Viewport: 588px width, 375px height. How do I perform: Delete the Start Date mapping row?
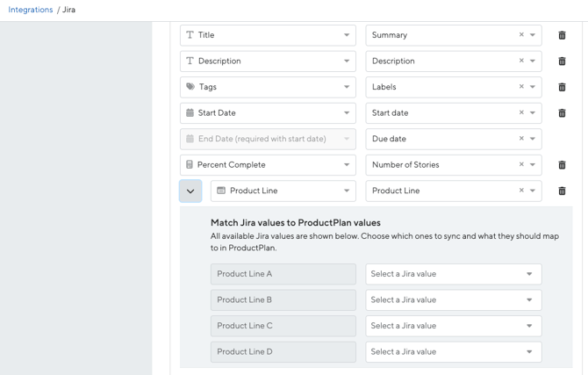[x=562, y=113]
